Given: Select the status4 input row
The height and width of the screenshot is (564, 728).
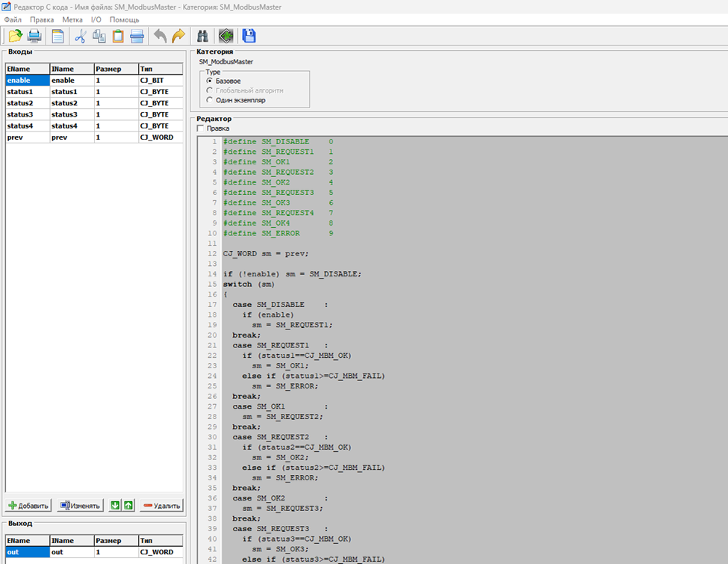Looking at the screenshot, I should 94,126.
